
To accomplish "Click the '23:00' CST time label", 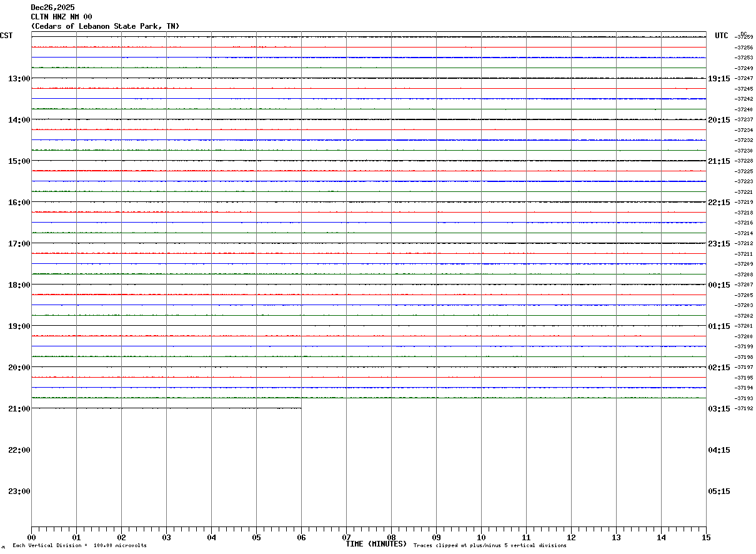I will [19, 491].
